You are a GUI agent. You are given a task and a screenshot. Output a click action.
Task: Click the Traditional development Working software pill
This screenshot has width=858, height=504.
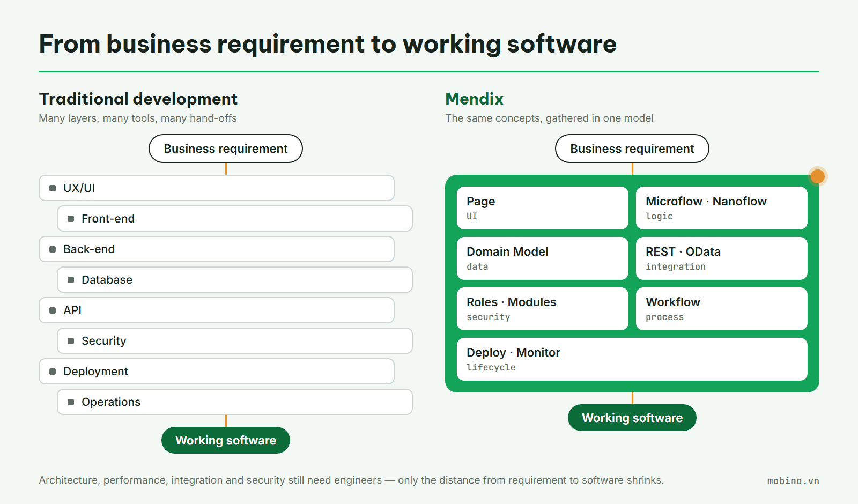(226, 440)
